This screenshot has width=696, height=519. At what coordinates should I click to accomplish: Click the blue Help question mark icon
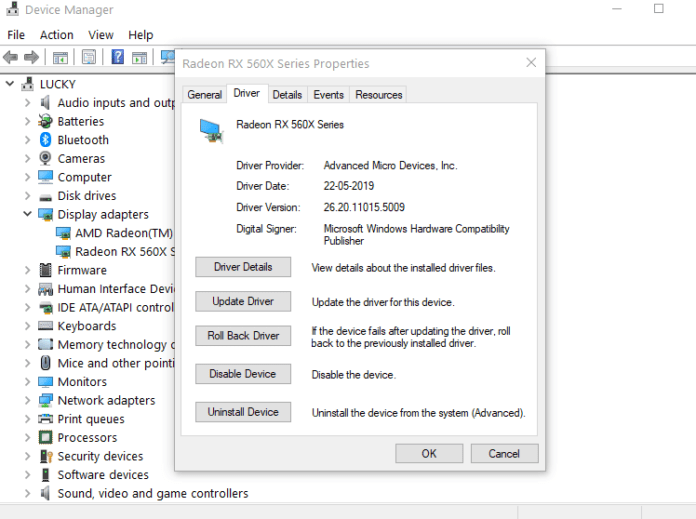pos(118,57)
